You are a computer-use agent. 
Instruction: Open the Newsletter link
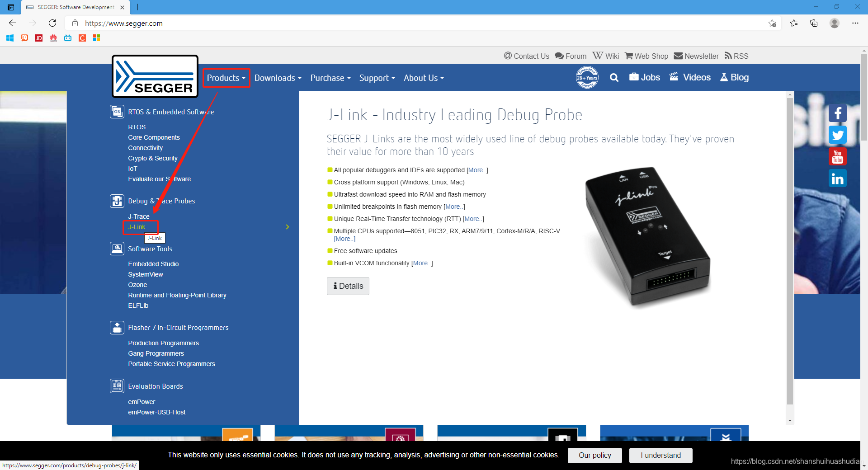coord(696,56)
